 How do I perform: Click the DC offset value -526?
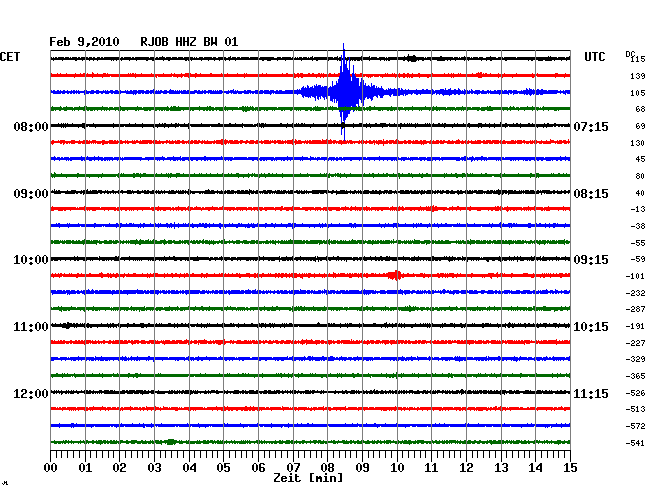click(x=635, y=393)
